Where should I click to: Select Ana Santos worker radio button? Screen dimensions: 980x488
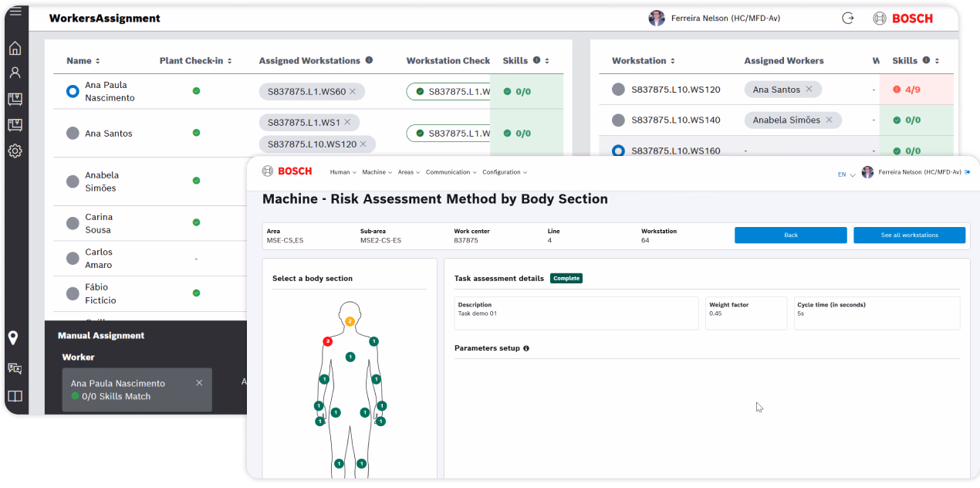click(x=73, y=133)
